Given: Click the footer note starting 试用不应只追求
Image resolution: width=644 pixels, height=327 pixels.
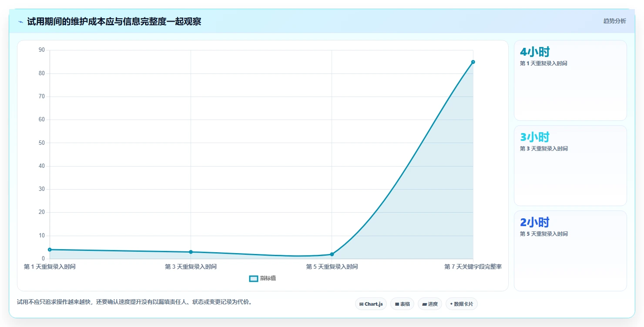Looking at the screenshot, I should click(x=134, y=302).
